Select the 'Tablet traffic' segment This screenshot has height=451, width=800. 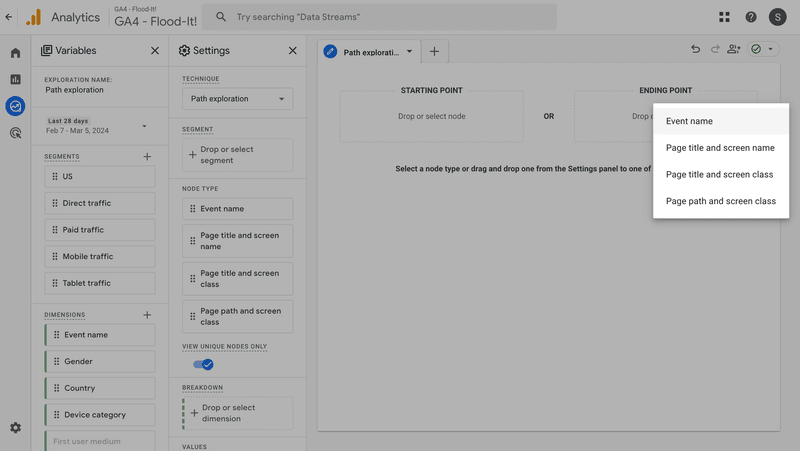pos(100,283)
